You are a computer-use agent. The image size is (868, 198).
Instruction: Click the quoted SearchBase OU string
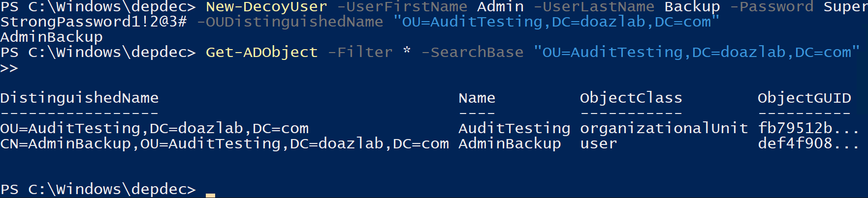pyautogui.click(x=697, y=52)
